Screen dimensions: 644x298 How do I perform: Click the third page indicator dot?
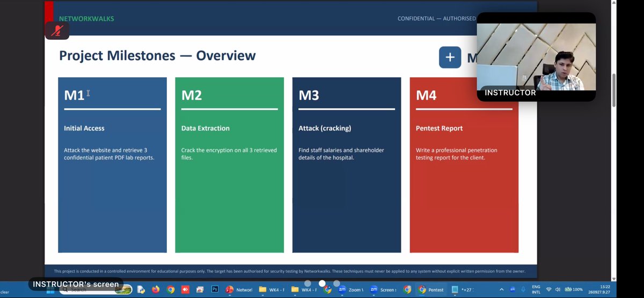pyautogui.click(x=336, y=284)
